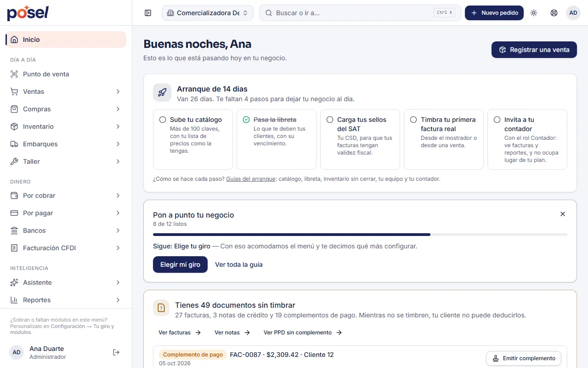The height and width of the screenshot is (368, 588).
Task: Mark 'Timbra tu primera factura real' step
Action: click(413, 120)
